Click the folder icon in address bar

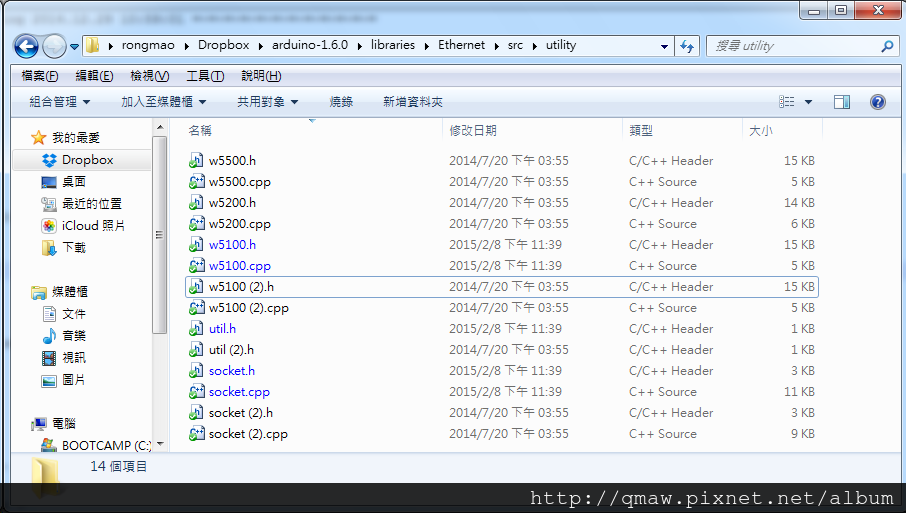coord(92,45)
